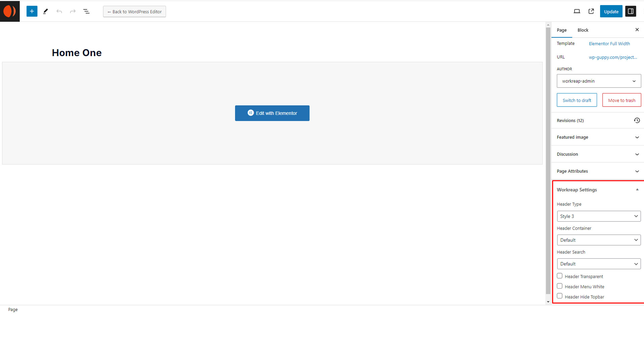Tick the Header Hide Topbar checkbox

pyautogui.click(x=559, y=296)
